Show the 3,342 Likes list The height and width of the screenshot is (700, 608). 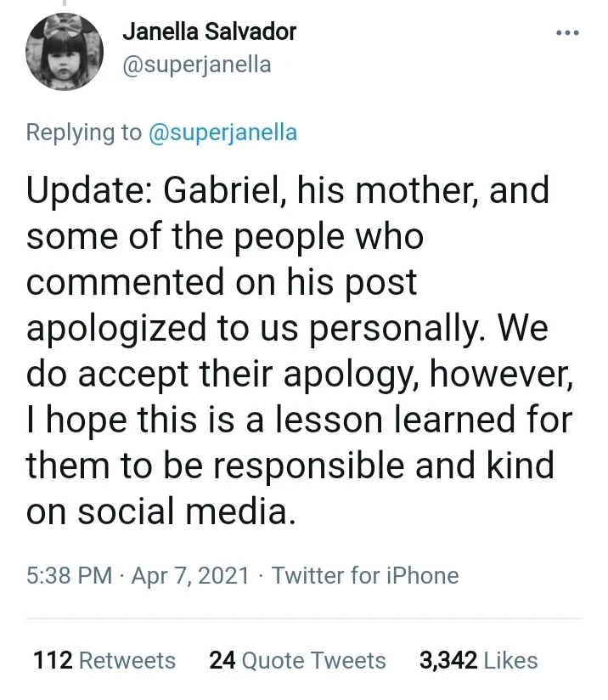pyautogui.click(x=478, y=661)
